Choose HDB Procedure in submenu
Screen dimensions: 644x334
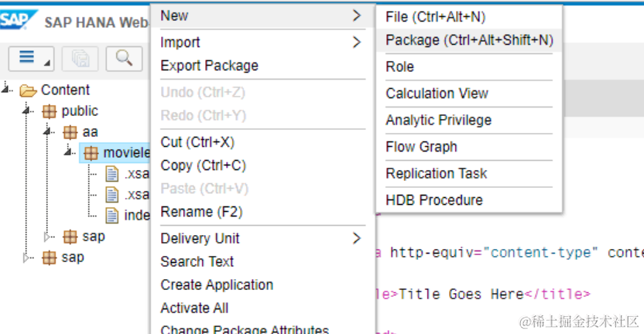tap(433, 200)
